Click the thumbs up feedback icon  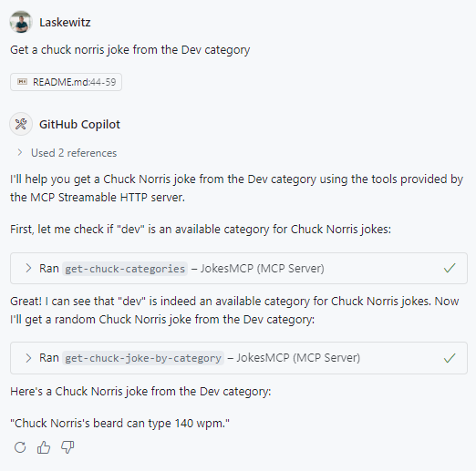coord(44,447)
